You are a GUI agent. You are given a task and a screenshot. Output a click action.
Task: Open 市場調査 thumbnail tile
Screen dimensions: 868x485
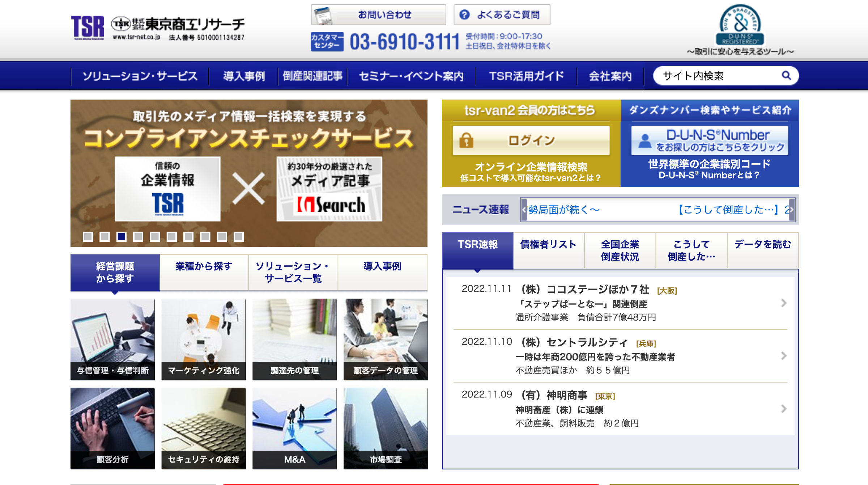click(x=386, y=429)
